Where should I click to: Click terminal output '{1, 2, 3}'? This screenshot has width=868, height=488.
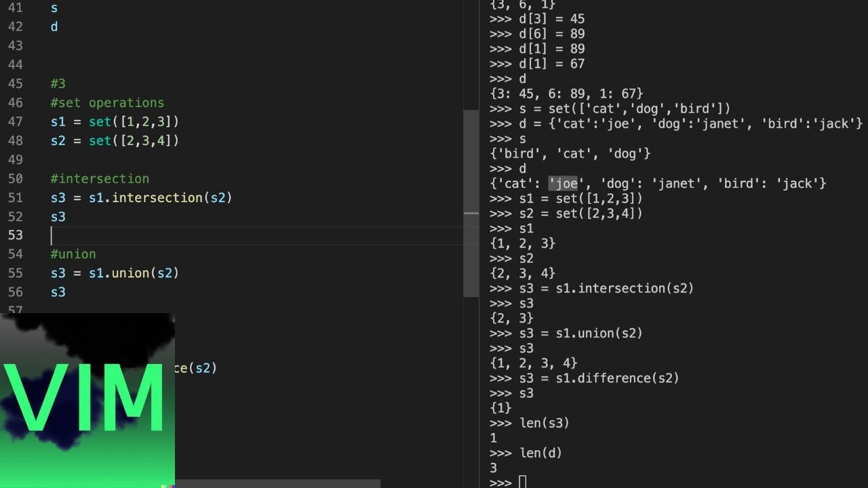click(522, 243)
